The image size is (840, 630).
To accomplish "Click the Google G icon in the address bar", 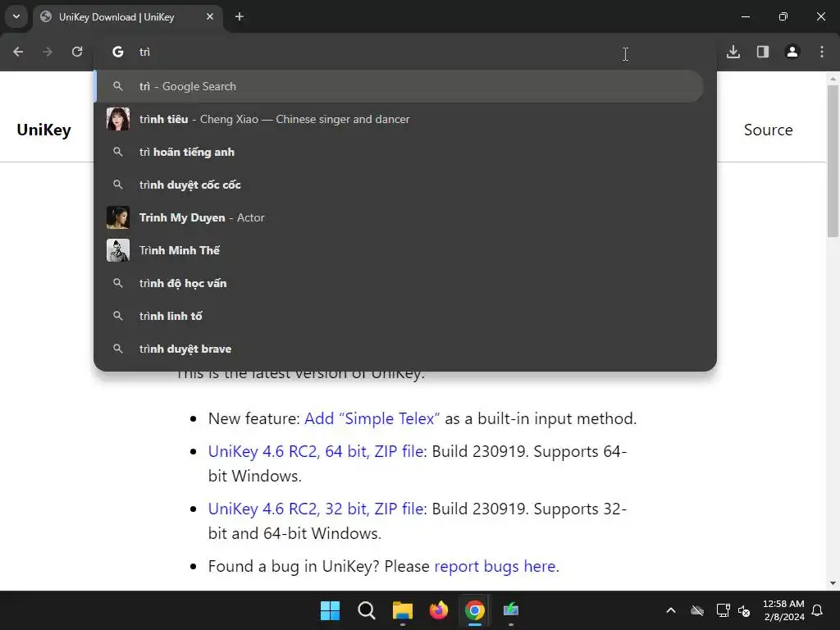I will 118,52.
